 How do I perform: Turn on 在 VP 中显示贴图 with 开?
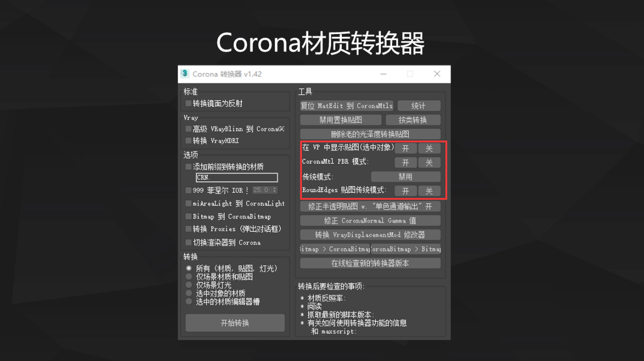(405, 148)
